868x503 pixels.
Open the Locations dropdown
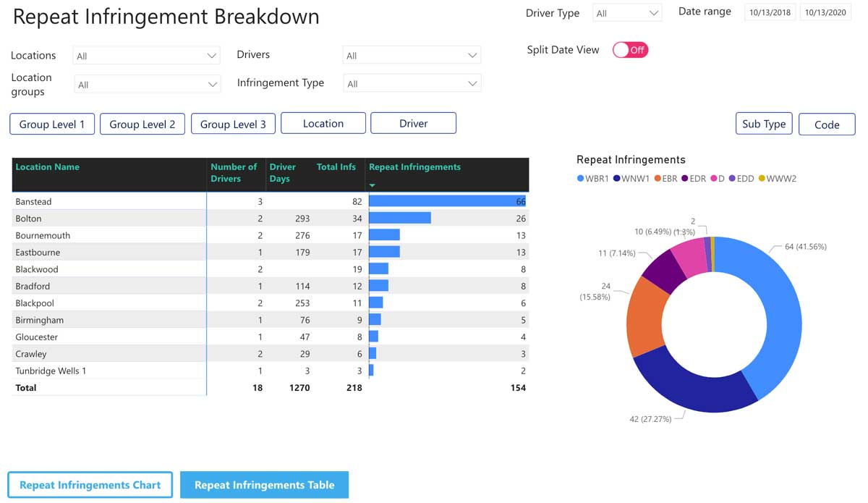click(x=147, y=56)
